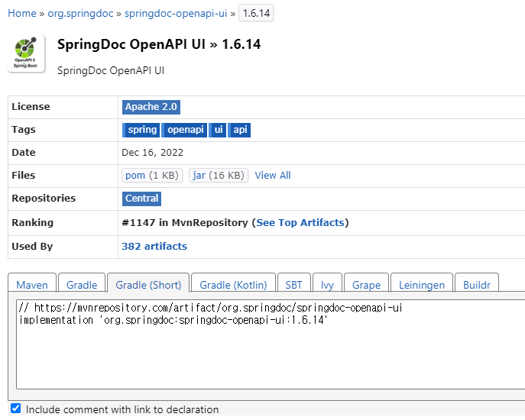The height and width of the screenshot is (420, 525).
Task: Select the spring tag
Action: [141, 130]
